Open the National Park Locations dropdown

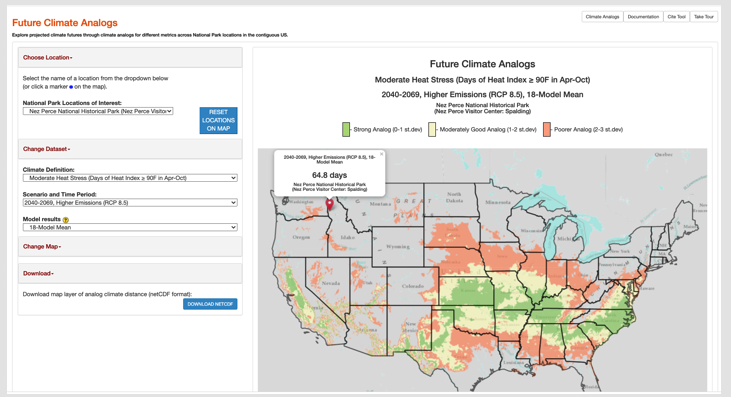coord(98,111)
